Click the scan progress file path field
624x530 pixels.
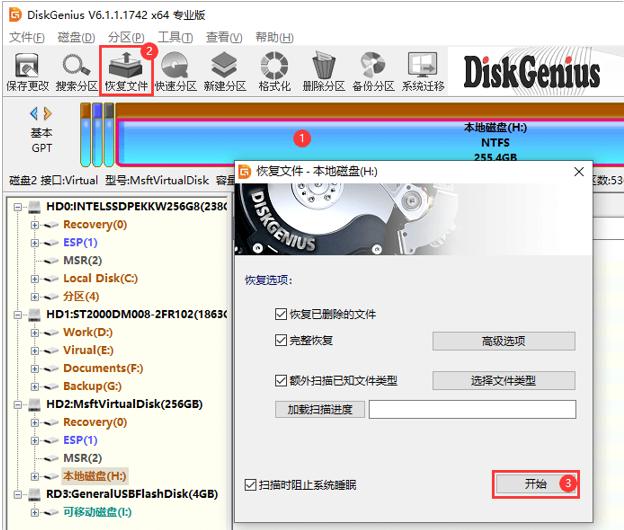point(472,409)
